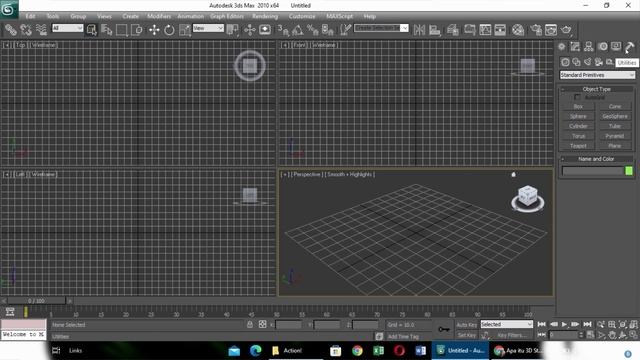Select the Lights create category icon
This screenshot has height=360, width=640.
pyautogui.click(x=587, y=62)
